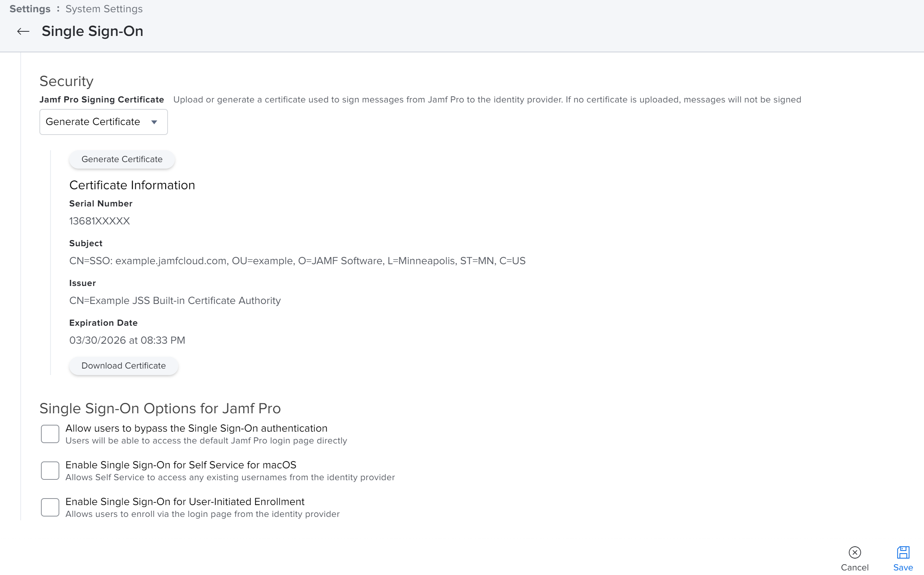Click the Issuer value CN=Example JSS
This screenshot has height=575, width=924.
click(x=175, y=300)
